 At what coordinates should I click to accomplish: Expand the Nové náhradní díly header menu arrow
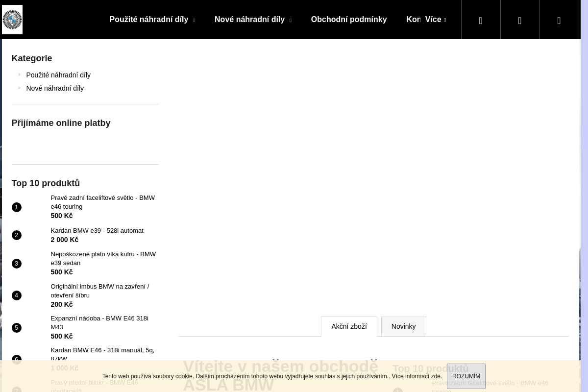291,21
